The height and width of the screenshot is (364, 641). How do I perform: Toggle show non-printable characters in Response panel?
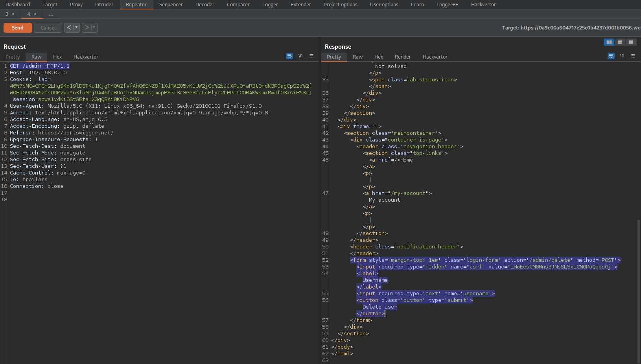(x=622, y=56)
